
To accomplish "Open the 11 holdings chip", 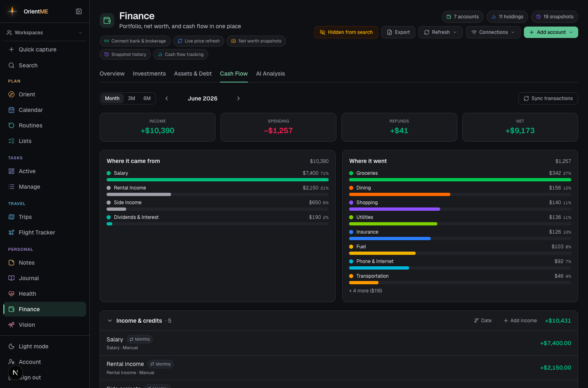I will point(508,17).
